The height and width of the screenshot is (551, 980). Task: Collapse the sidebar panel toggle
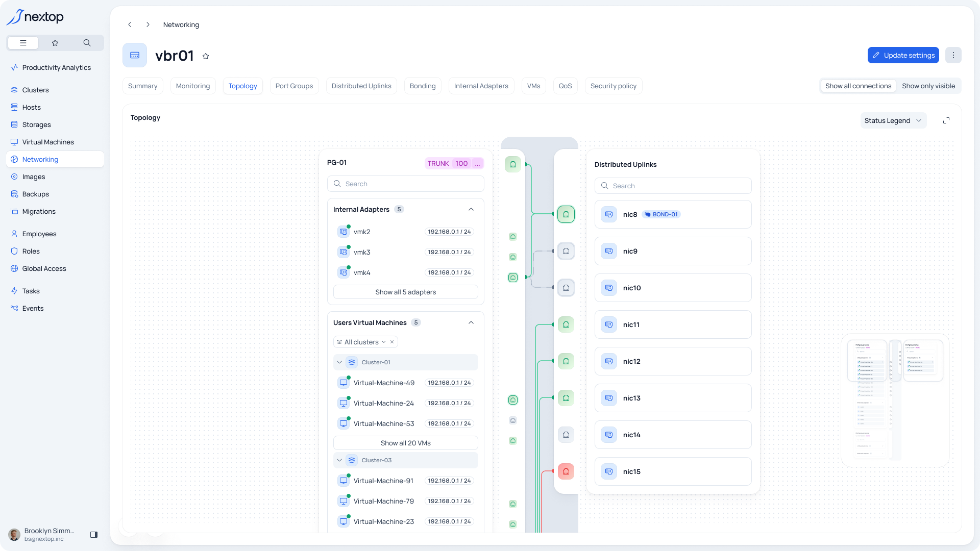94,535
